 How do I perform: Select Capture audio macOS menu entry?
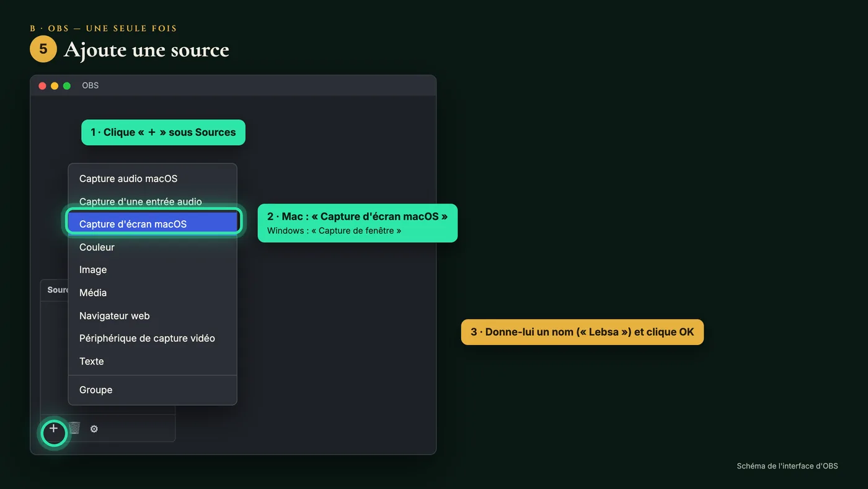pos(153,179)
